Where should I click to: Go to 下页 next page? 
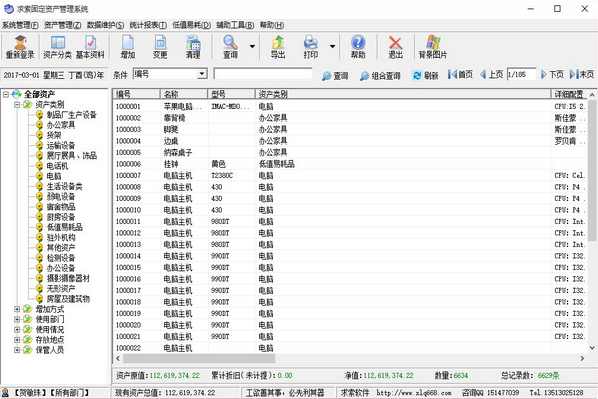552,74
